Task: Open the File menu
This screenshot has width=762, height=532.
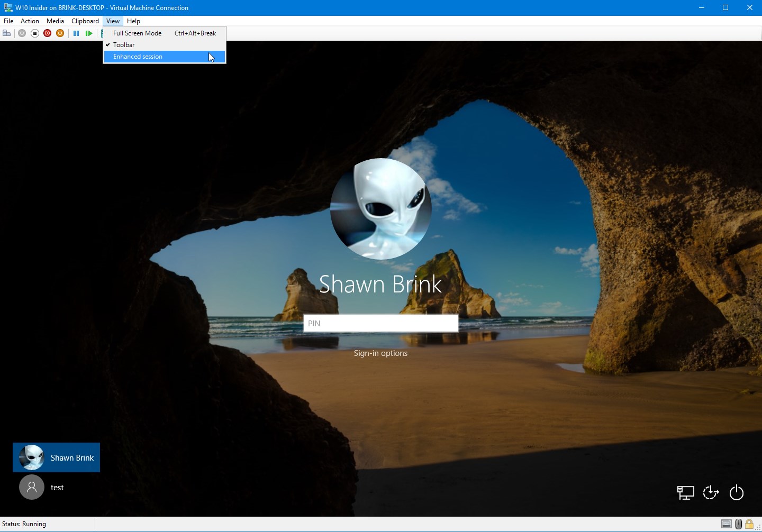Action: pyautogui.click(x=8, y=21)
